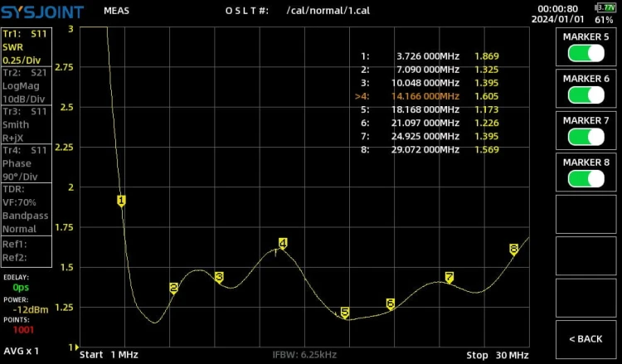This screenshot has height=364, width=622.
Task: Toggle the MARKER 6 switch
Action: pos(586,95)
